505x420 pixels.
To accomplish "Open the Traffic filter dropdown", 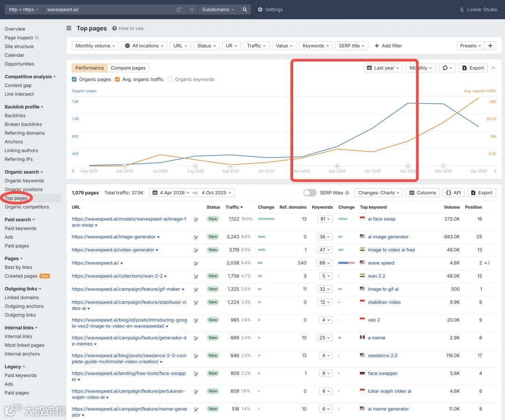I will coord(256,46).
